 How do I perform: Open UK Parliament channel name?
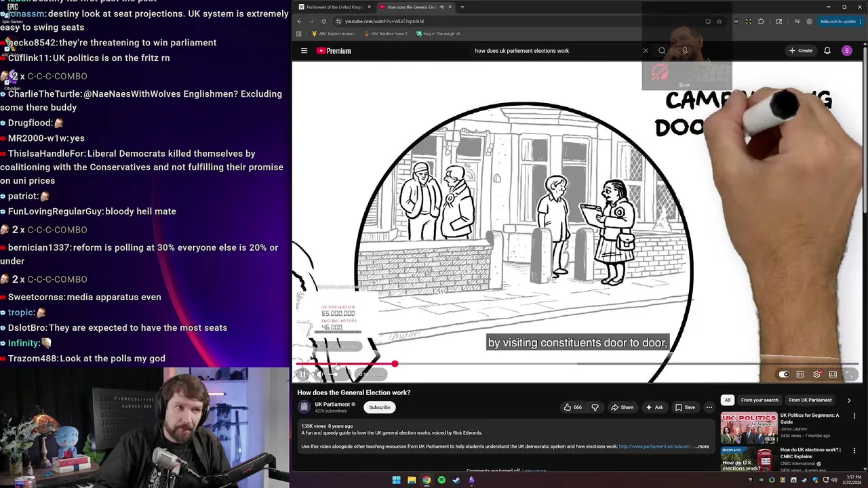pos(332,404)
